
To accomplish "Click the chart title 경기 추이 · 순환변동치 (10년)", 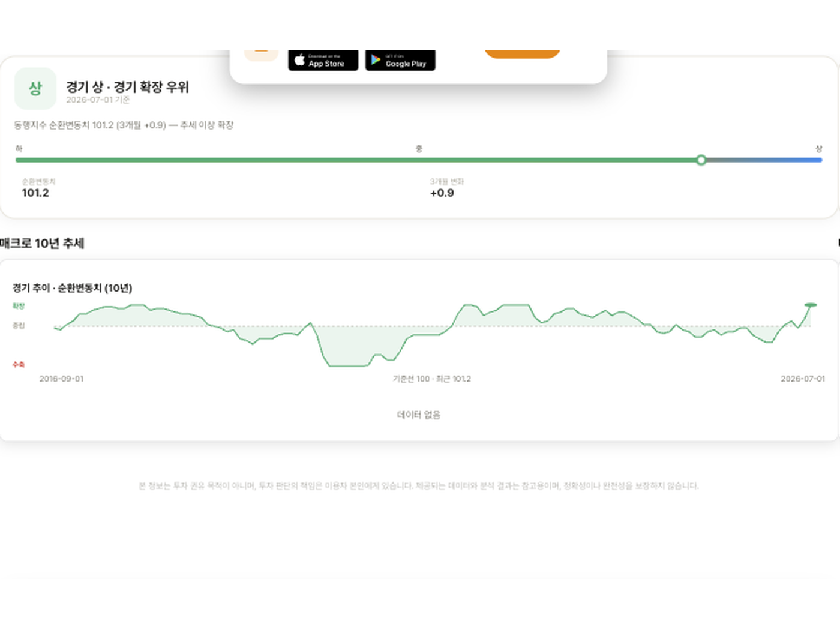I will [73, 288].
